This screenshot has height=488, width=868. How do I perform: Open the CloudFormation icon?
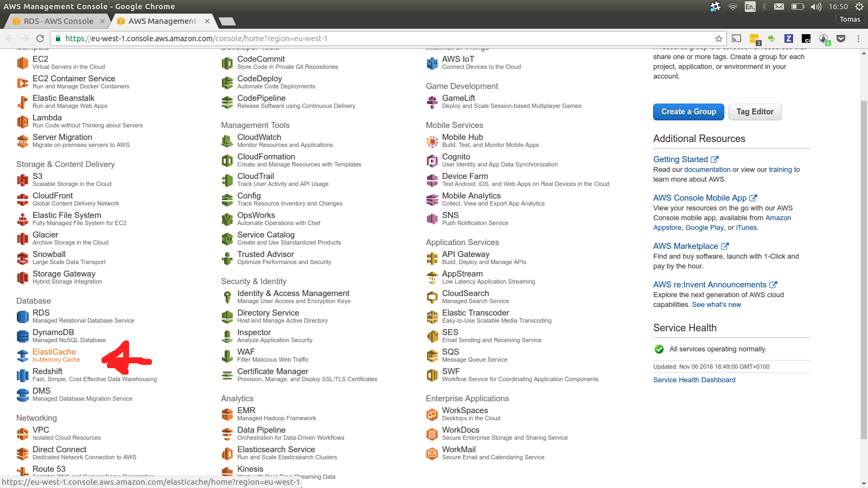pyautogui.click(x=227, y=160)
